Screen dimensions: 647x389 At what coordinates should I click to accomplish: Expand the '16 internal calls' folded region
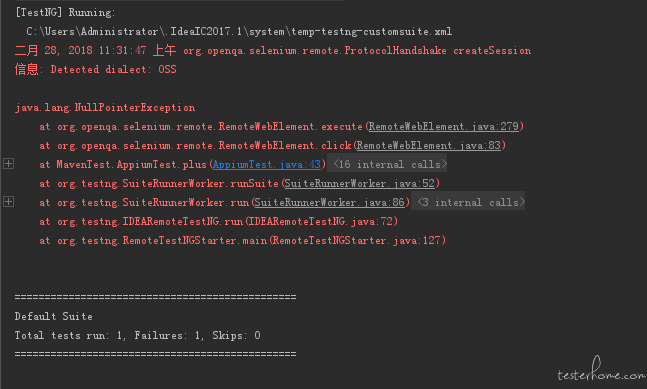pos(390,164)
